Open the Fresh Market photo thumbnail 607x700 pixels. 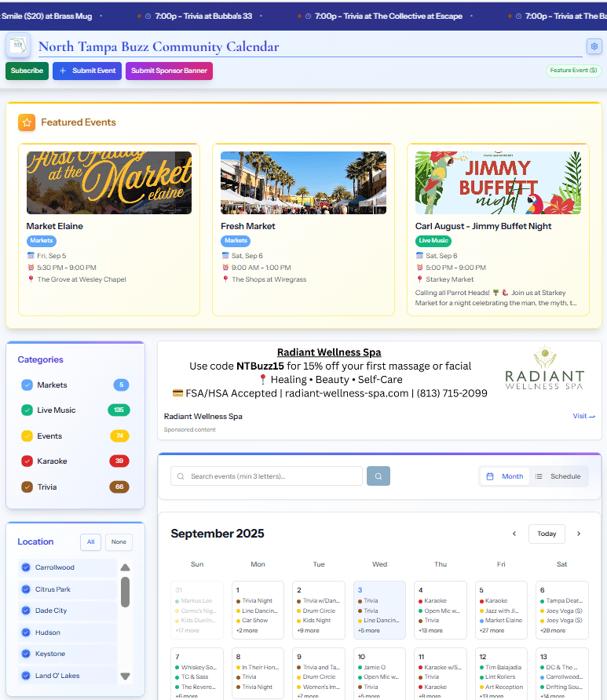(x=303, y=183)
